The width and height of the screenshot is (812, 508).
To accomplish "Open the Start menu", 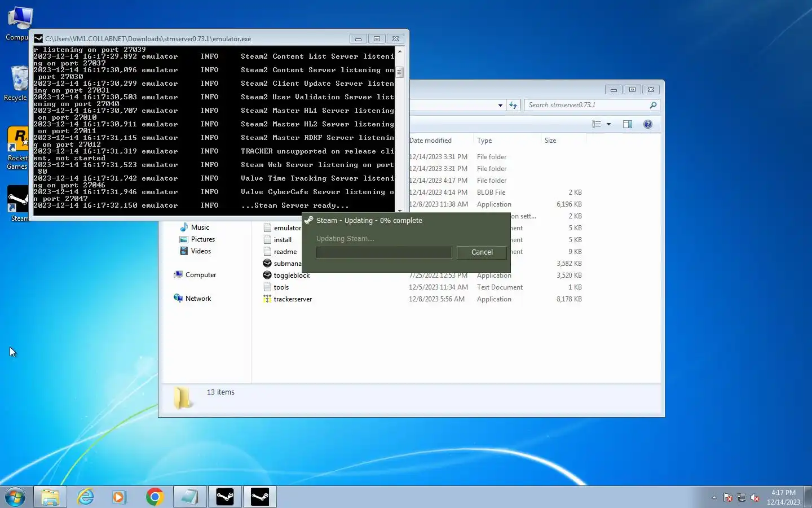I will (15, 497).
